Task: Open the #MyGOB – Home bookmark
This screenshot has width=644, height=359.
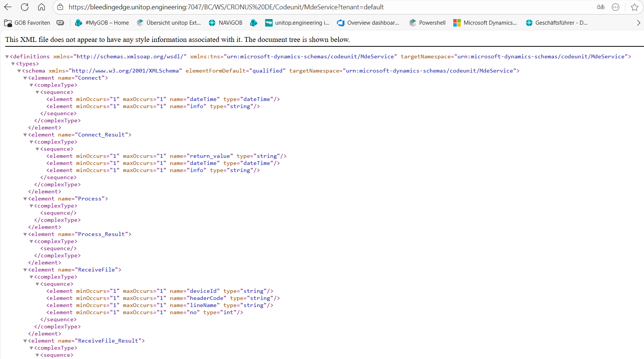Action: click(x=102, y=23)
